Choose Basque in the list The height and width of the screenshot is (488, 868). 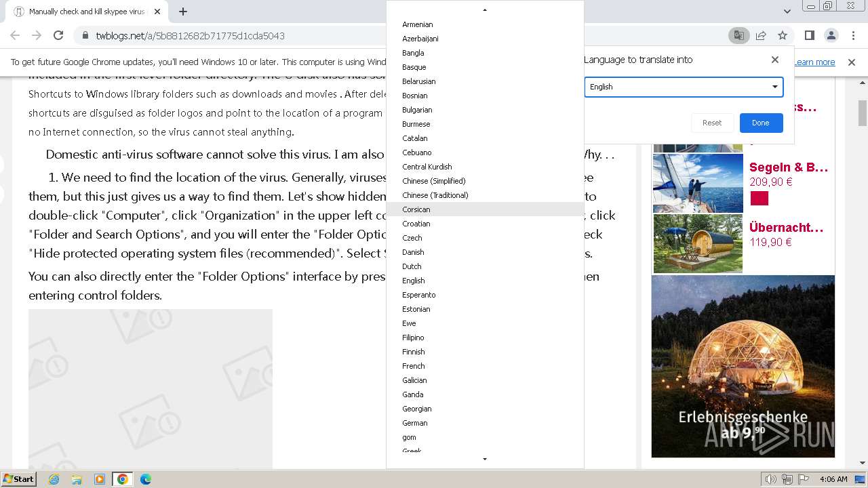[x=485, y=67]
